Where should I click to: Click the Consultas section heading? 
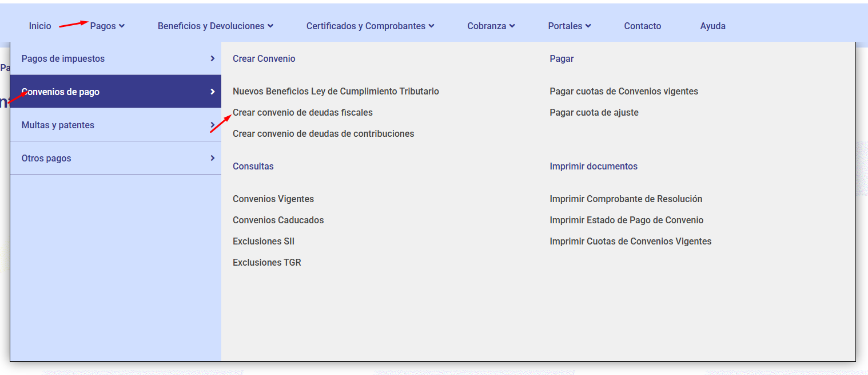(x=253, y=166)
